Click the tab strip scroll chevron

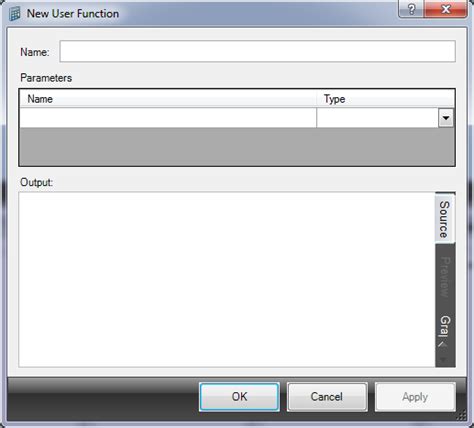click(x=443, y=344)
